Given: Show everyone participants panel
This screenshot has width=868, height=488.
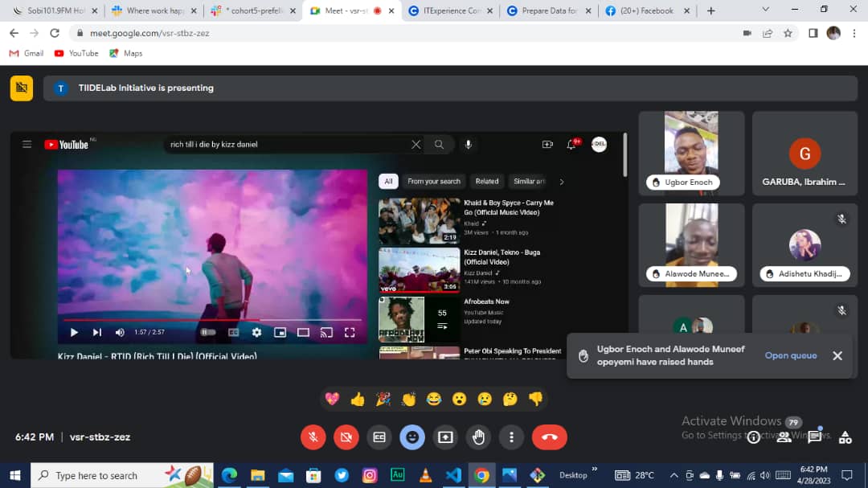Looking at the screenshot, I should coord(784,437).
